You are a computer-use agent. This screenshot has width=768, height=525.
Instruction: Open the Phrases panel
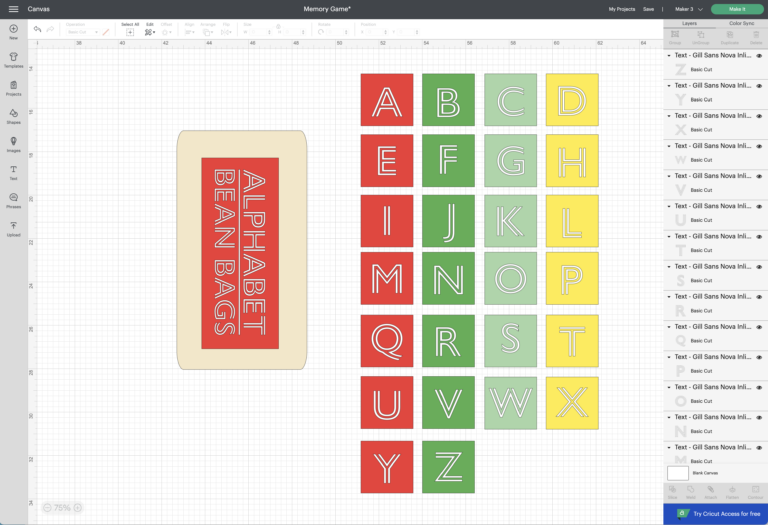coord(13,199)
